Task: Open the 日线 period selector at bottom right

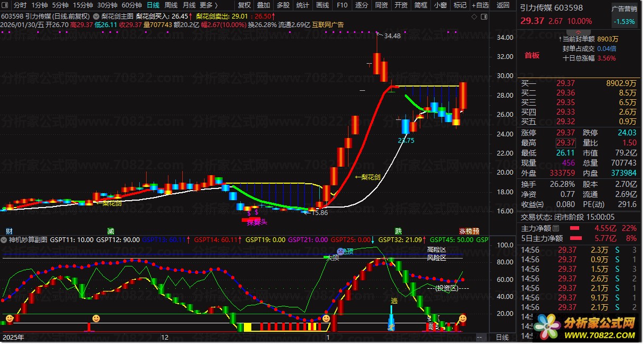Action: pos(502,337)
